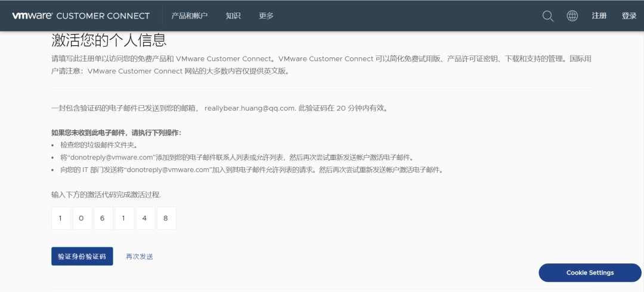This screenshot has height=292, width=644.
Task: Open the 知识 menu
Action: [233, 16]
